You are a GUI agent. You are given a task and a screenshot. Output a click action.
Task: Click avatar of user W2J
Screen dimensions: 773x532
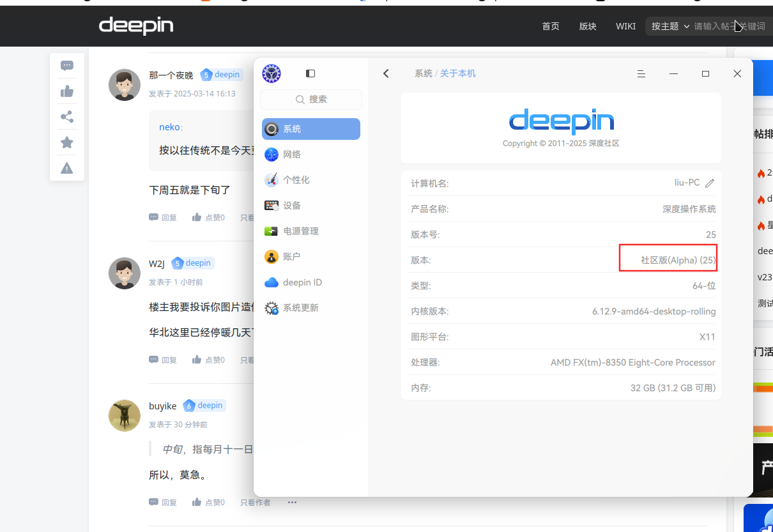(x=125, y=273)
